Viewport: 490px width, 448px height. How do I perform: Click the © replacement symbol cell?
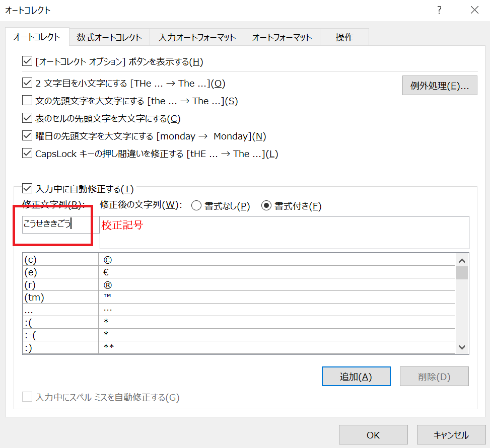[277, 260]
